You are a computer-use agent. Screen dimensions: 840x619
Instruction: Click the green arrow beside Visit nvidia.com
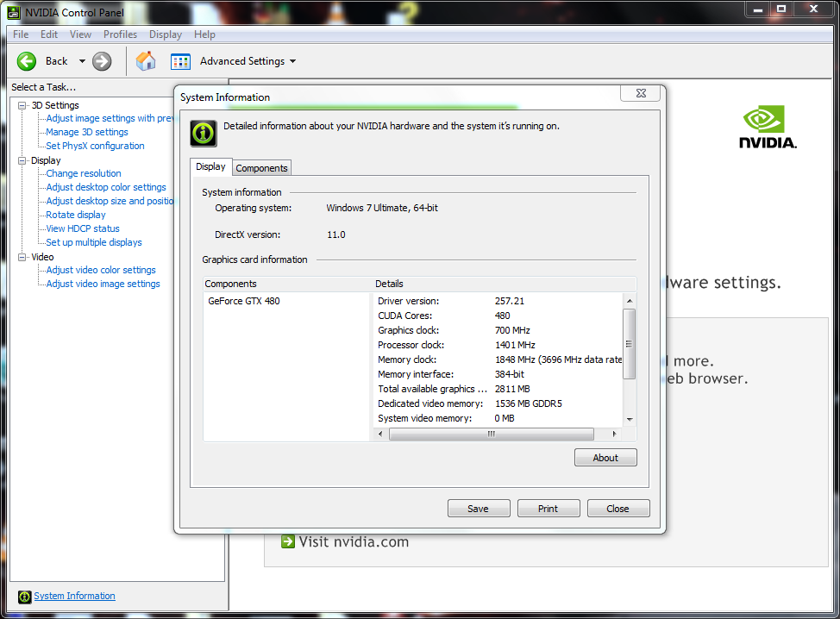tap(288, 541)
